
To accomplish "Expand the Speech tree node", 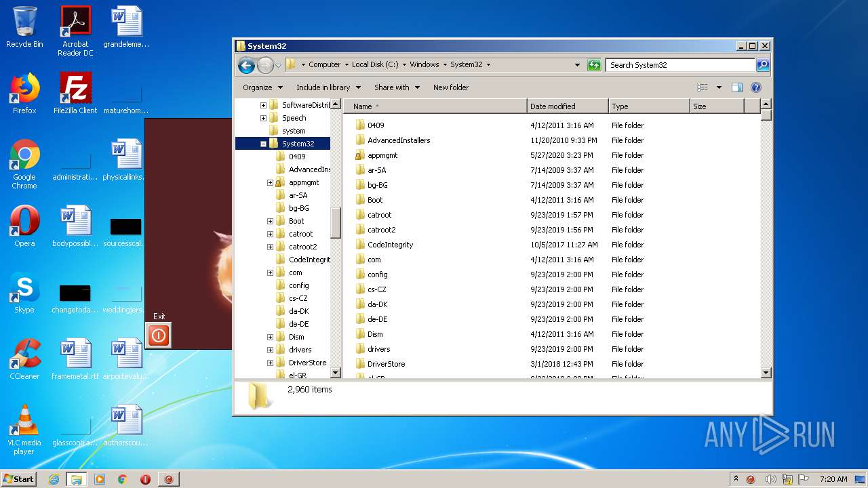I will tap(263, 118).
